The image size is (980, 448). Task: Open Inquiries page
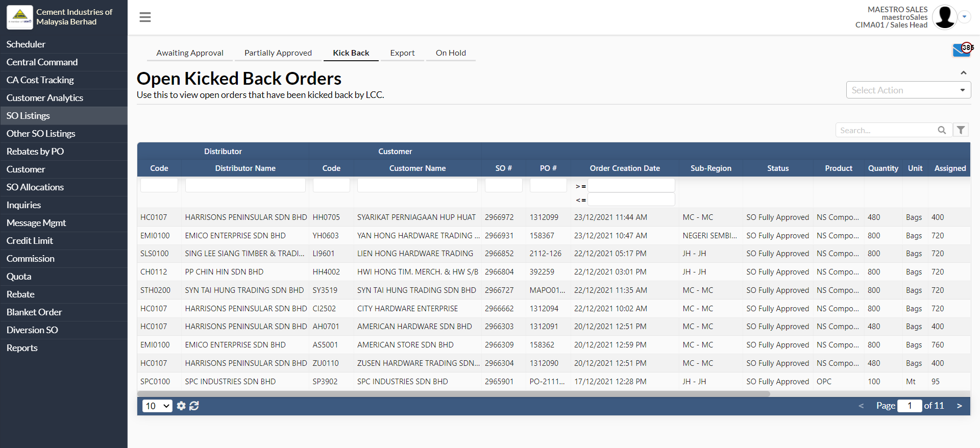click(x=64, y=205)
